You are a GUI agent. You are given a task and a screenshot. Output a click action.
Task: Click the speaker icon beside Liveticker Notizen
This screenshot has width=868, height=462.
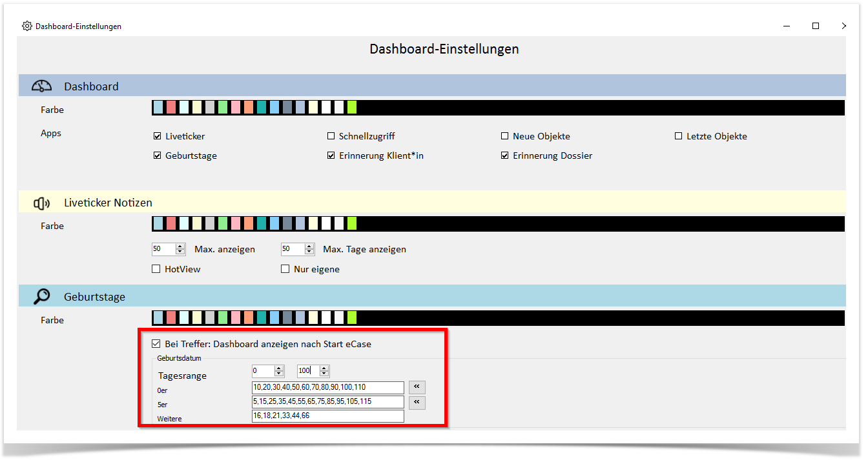point(42,203)
